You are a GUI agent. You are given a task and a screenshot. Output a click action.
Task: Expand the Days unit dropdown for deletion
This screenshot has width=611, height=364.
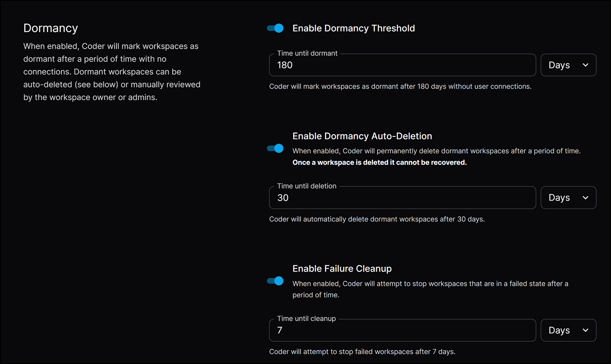click(568, 198)
